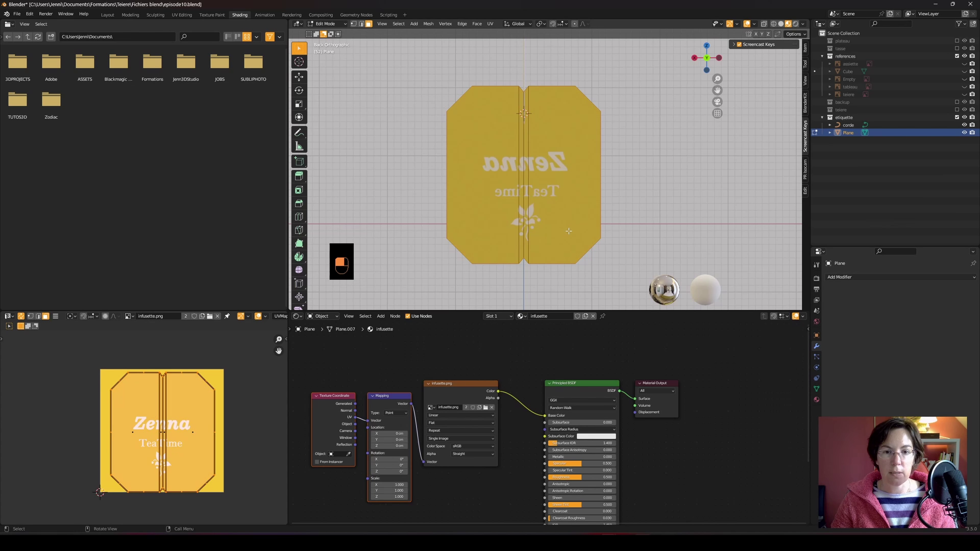Open the Slot 1 material slot dropdown
The width and height of the screenshot is (980, 551).
(499, 316)
